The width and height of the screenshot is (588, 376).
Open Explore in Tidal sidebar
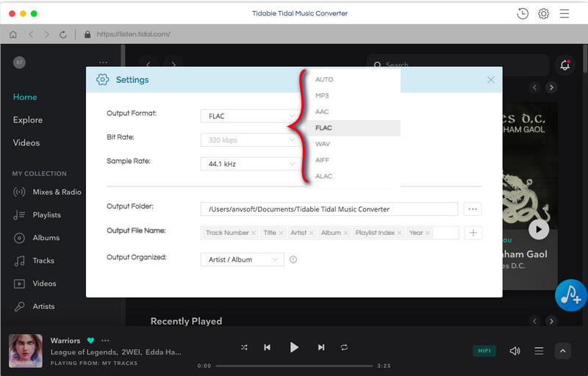point(28,120)
